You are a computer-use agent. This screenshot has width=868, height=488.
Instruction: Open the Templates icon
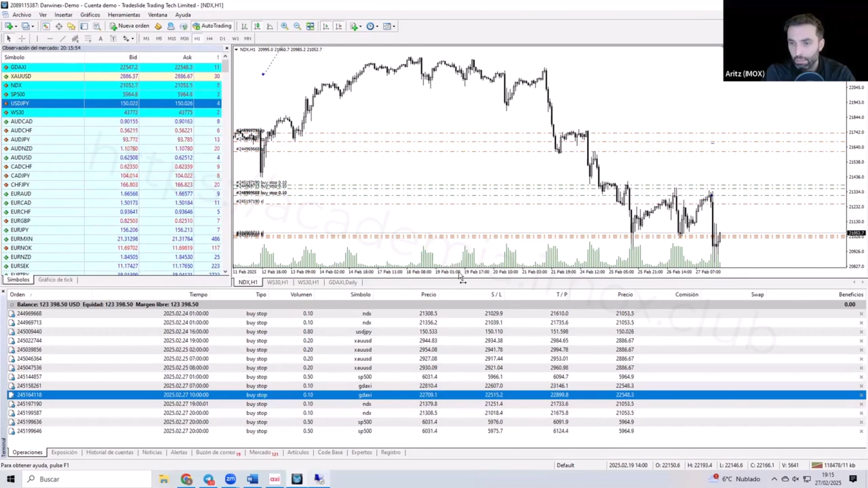pyautogui.click(x=387, y=26)
